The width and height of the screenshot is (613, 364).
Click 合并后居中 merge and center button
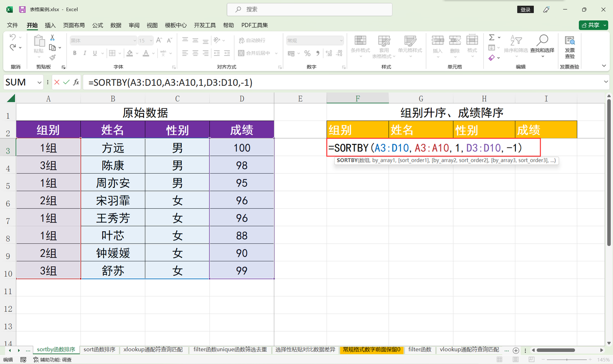(x=255, y=53)
